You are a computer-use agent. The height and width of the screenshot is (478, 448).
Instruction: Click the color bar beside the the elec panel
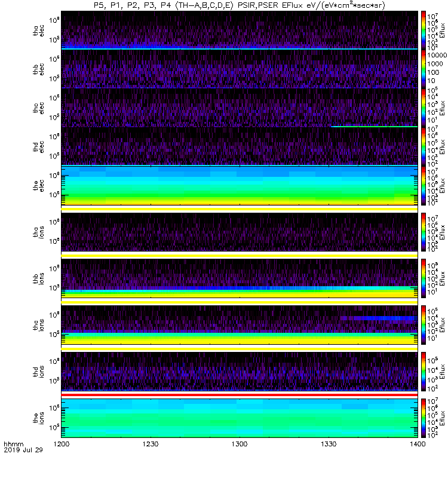point(424,186)
